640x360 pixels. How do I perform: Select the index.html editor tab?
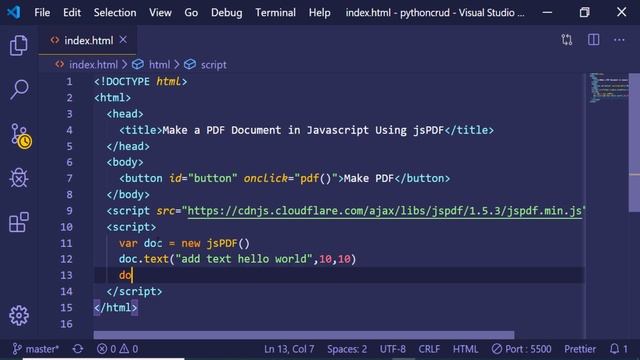point(88,40)
